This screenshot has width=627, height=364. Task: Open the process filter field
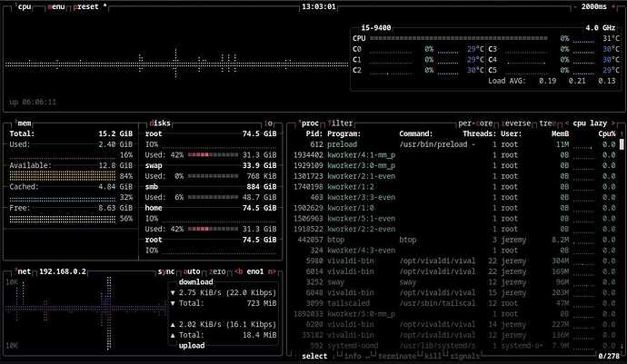(341, 123)
